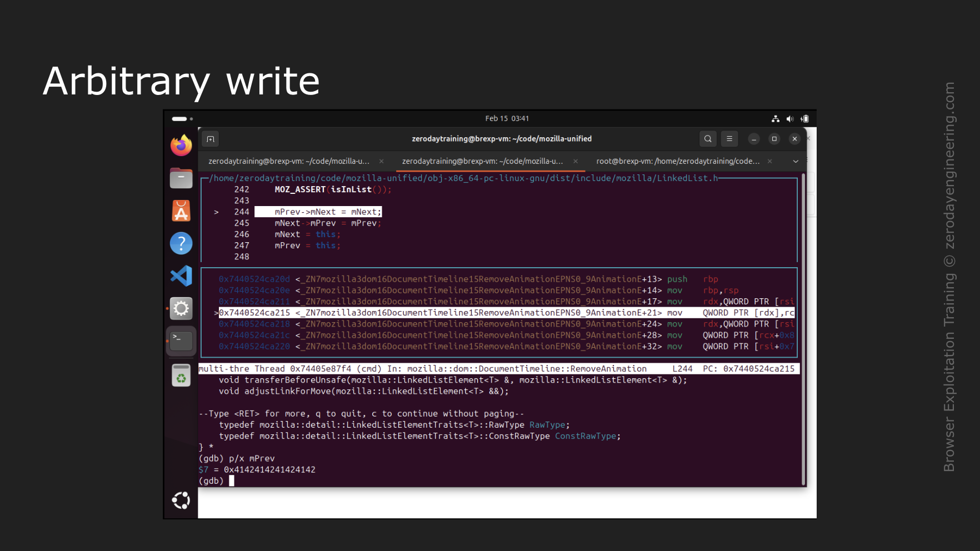Image resolution: width=980 pixels, height=551 pixels.
Task: Click the new terminal tab button
Action: point(211,139)
